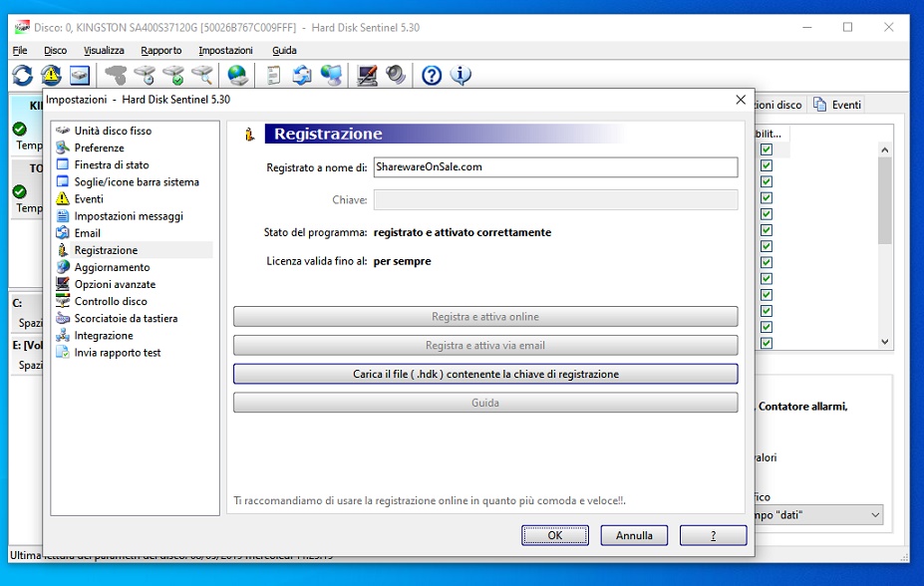Select Controllo disco in settings list
This screenshot has width=924, height=586.
click(111, 302)
